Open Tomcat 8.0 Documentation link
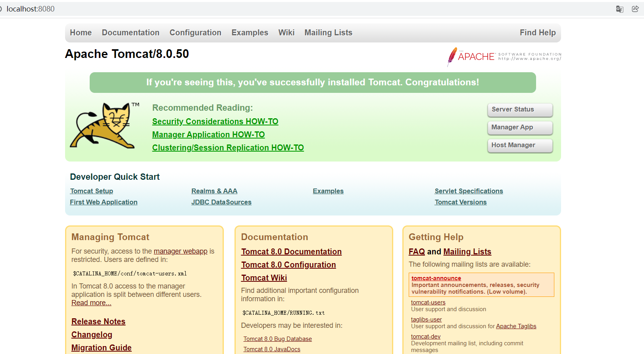 (x=291, y=252)
